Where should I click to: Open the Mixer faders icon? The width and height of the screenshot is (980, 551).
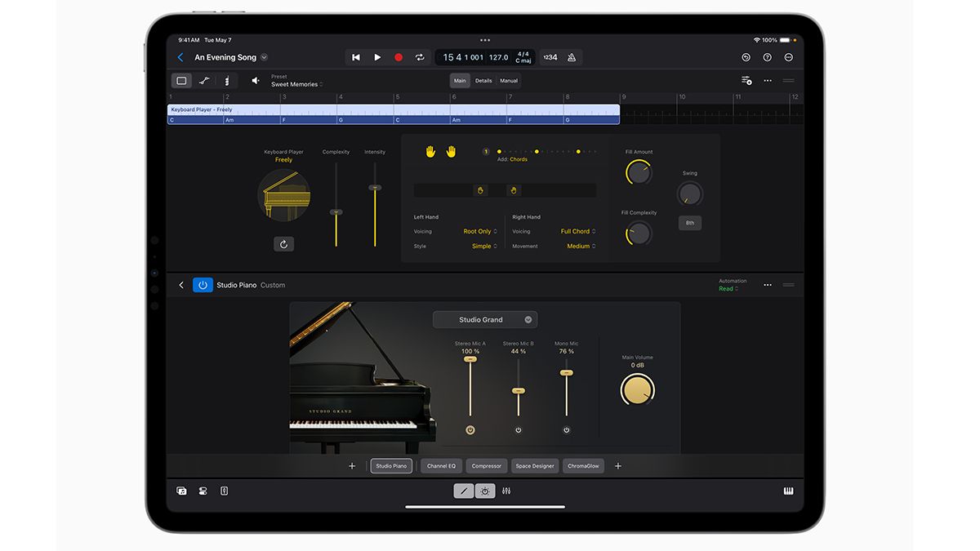[x=506, y=491]
